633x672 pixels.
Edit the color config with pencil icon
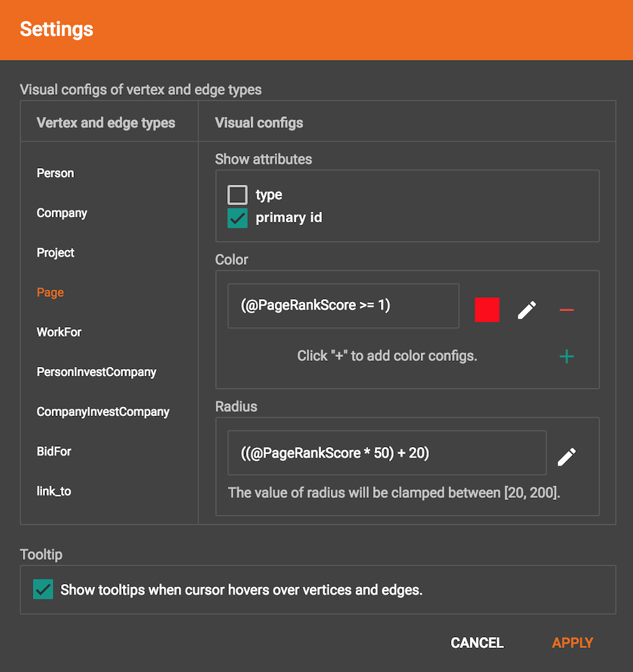point(527,310)
